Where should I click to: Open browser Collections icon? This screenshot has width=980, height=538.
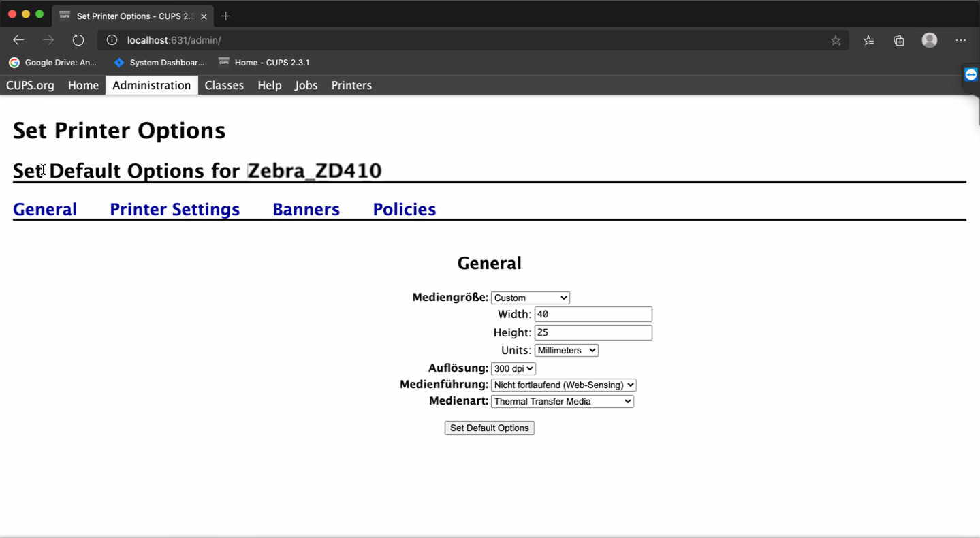pyautogui.click(x=899, y=40)
